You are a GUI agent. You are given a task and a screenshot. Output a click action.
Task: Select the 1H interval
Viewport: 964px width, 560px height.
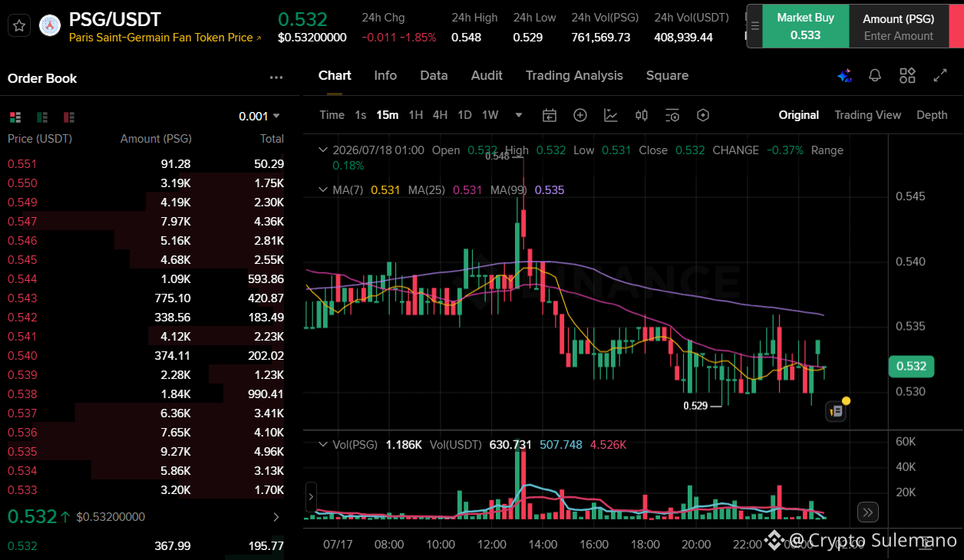[415, 115]
